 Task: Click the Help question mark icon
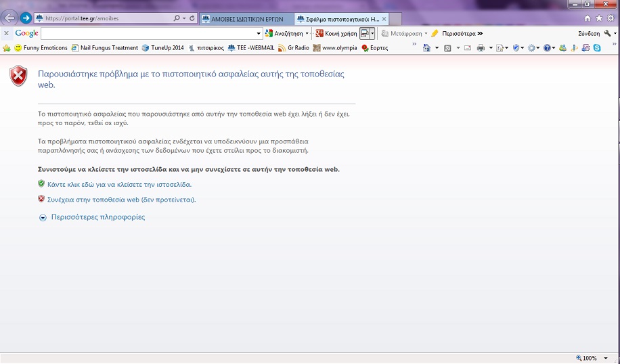pyautogui.click(x=546, y=48)
